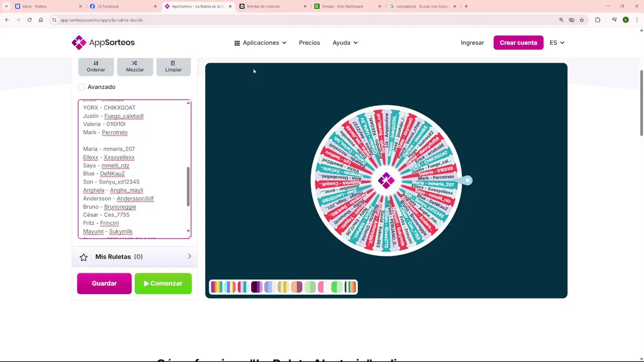Go back with browser back arrow
This screenshot has width=644, height=362.
pyautogui.click(x=7, y=20)
